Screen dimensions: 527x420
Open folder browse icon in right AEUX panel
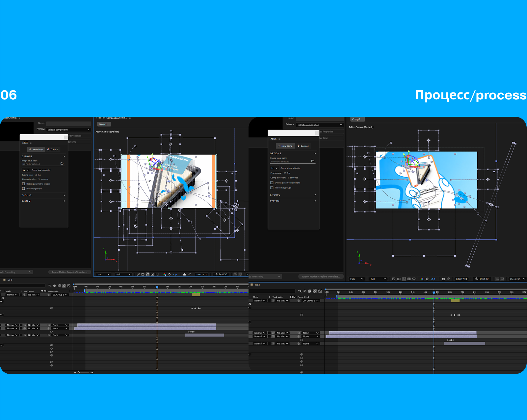313,161
